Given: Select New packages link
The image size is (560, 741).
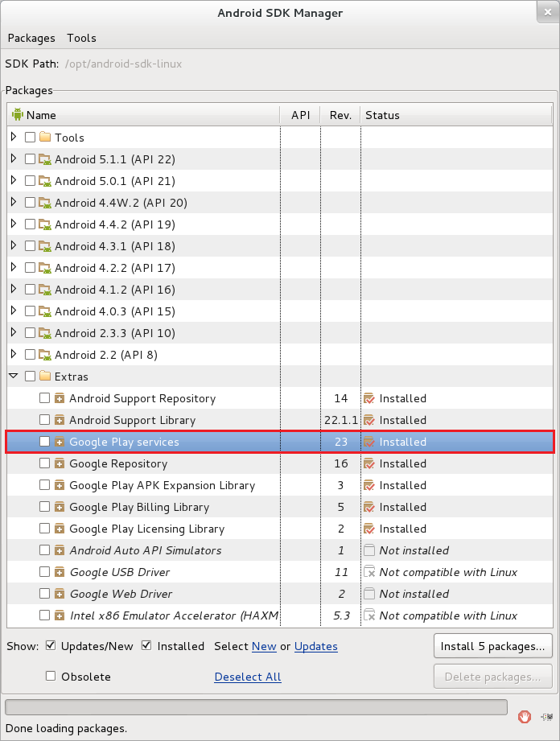Looking at the screenshot, I should [264, 647].
